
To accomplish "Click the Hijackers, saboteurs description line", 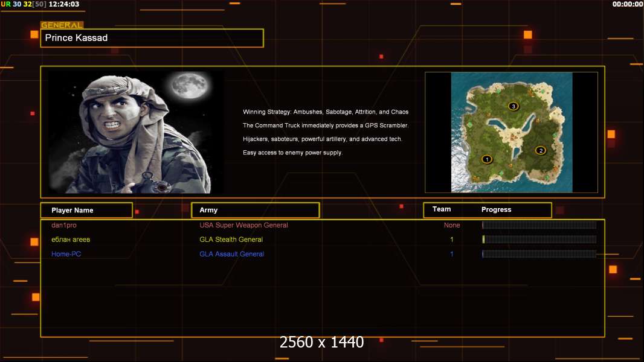I will [x=323, y=139].
